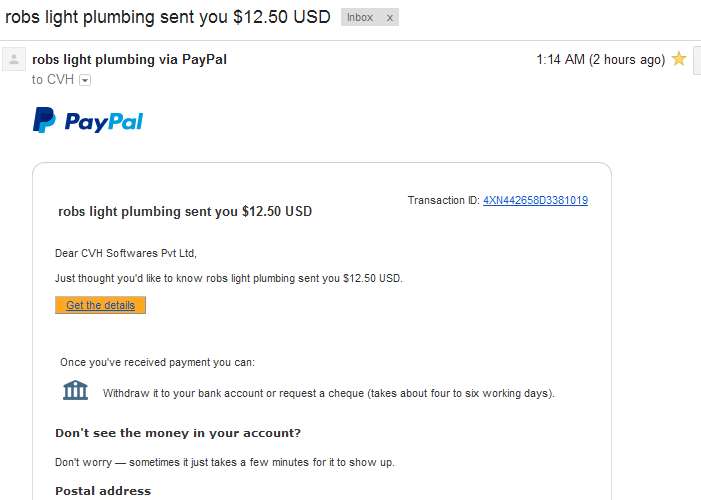Viewport: 701px width, 500px height.
Task: Click the bold heading inside PayPal card
Action: (185, 211)
